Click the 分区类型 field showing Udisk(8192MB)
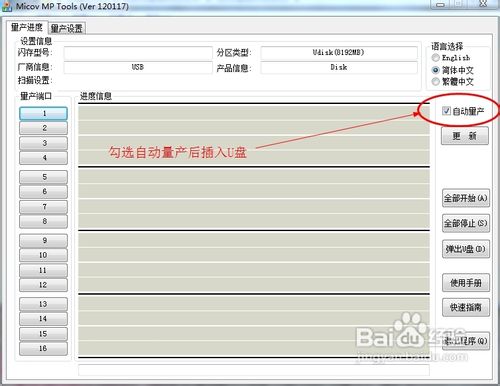500x386 pixels. coord(339,53)
